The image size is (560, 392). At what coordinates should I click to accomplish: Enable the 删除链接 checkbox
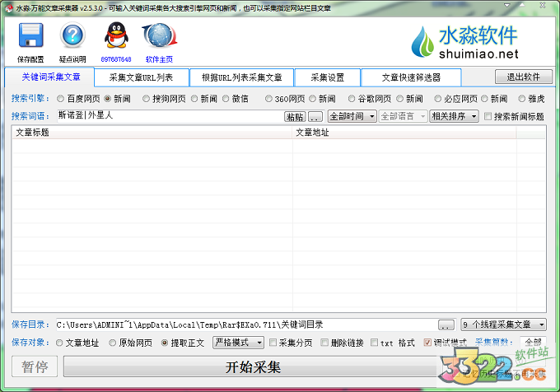coord(324,343)
